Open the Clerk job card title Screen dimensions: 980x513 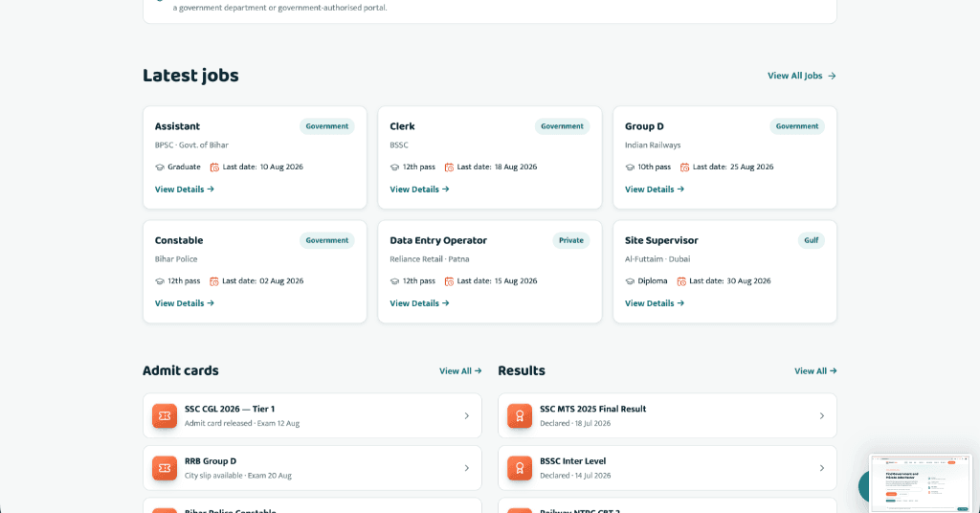pos(403,126)
